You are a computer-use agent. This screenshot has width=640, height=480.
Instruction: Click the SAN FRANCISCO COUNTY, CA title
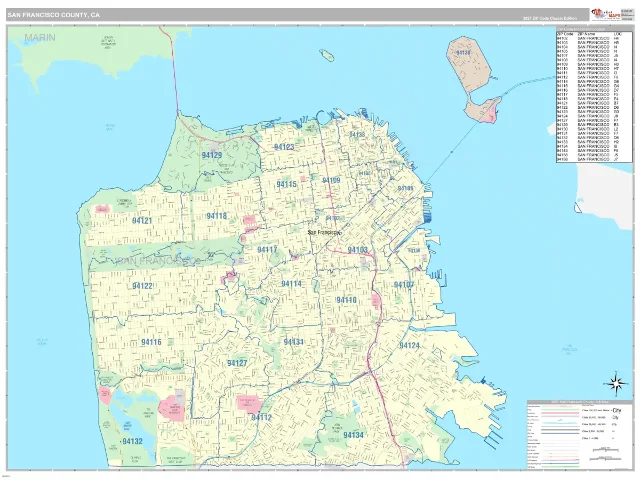pos(53,15)
